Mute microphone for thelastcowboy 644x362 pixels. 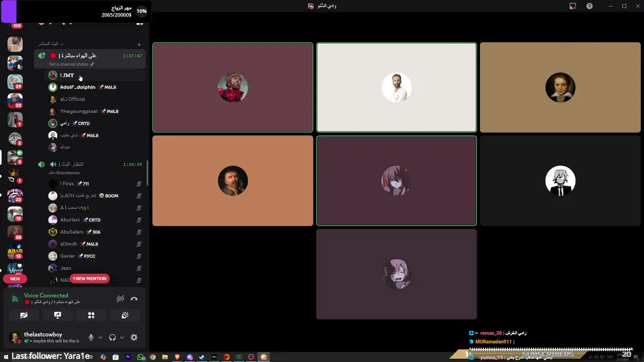click(91, 337)
